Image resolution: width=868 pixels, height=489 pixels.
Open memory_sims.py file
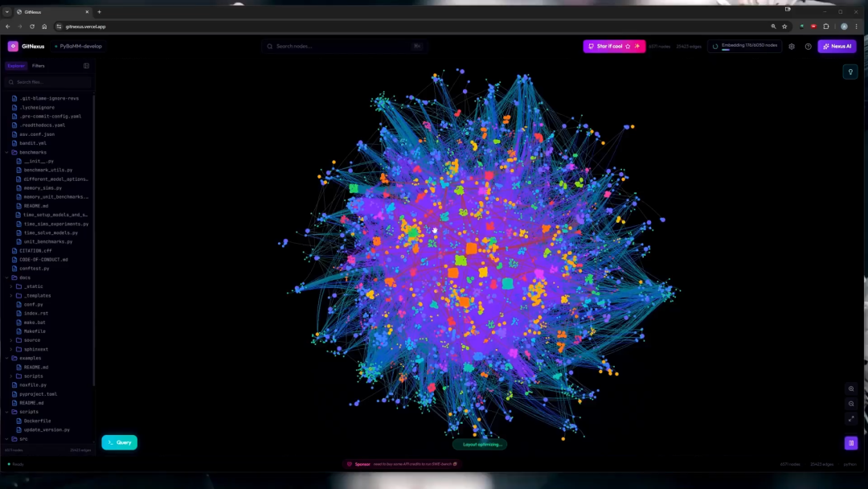pyautogui.click(x=43, y=187)
